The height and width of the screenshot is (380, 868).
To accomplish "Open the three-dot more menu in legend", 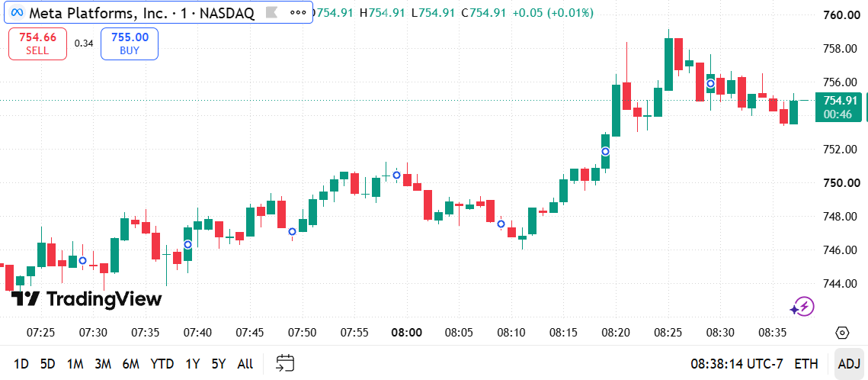I will pyautogui.click(x=298, y=12).
